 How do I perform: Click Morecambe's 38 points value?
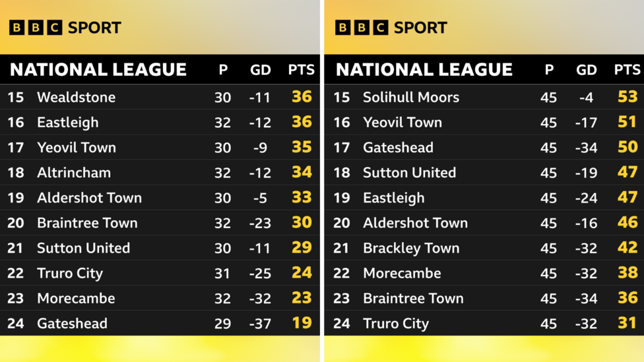pyautogui.click(x=627, y=273)
